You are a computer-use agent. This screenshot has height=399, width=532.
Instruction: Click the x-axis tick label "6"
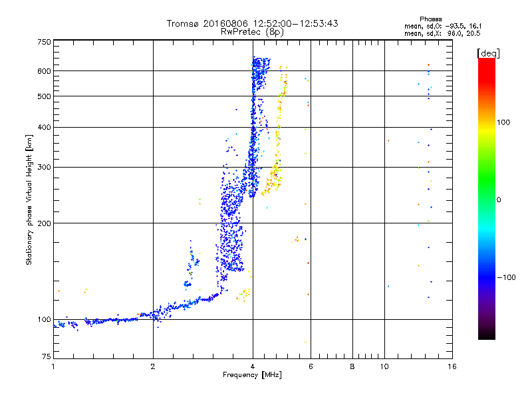tap(311, 366)
